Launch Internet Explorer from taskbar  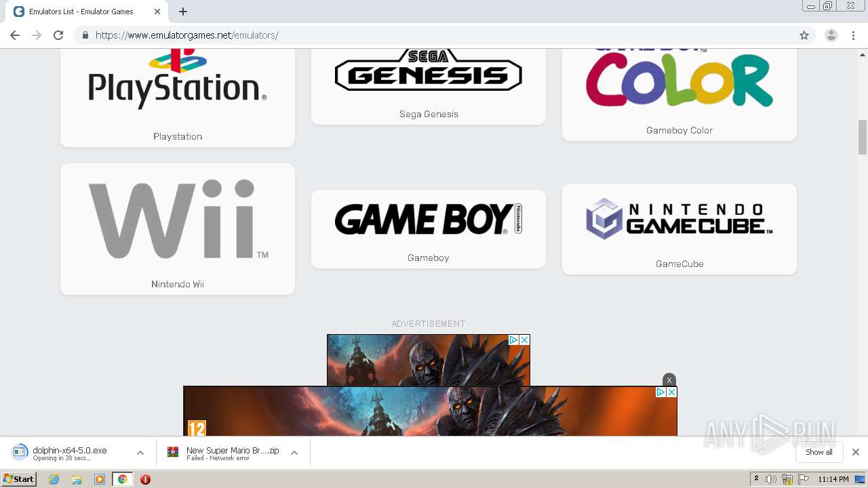click(54, 479)
